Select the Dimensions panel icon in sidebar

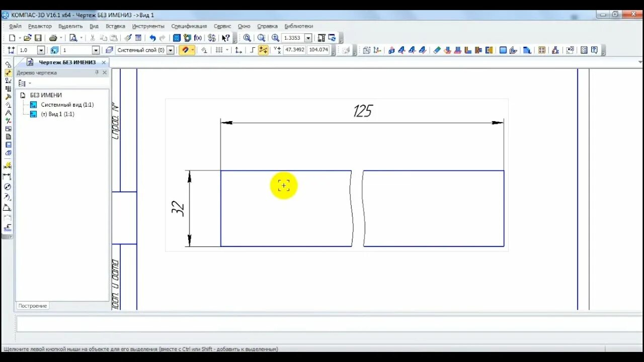[x=8, y=72]
